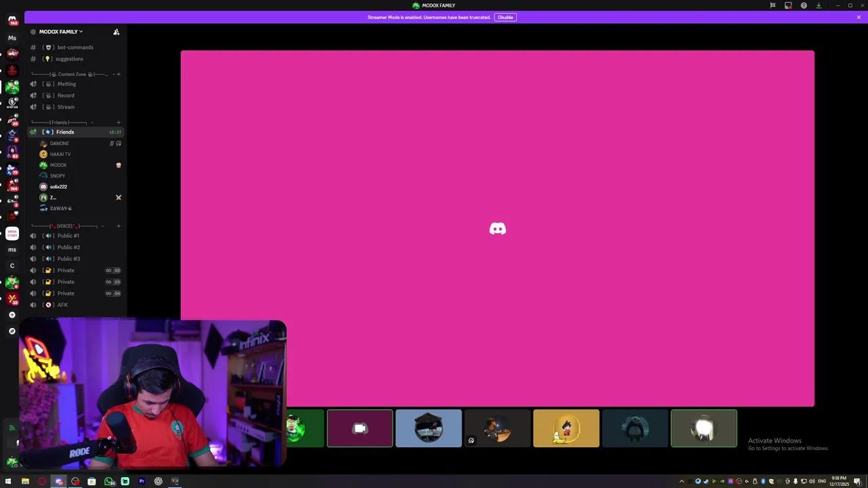Select the participant tile with camera icon
Screen dimensions: 868x488
[359, 428]
